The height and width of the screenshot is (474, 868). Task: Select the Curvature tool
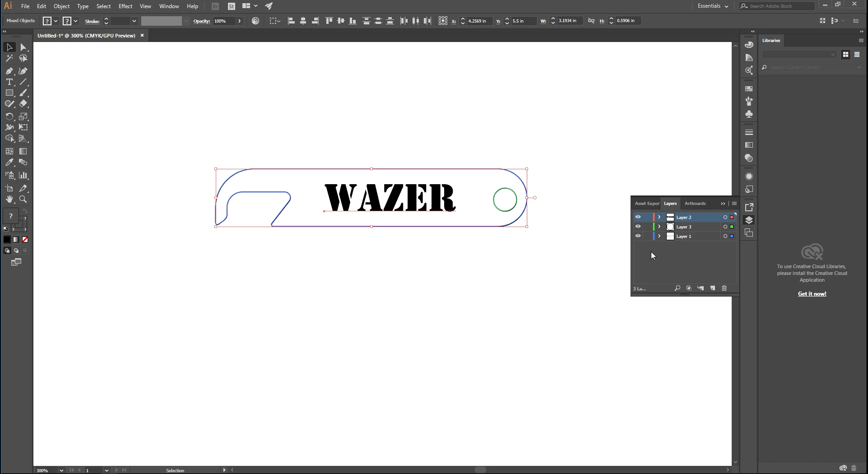pos(23,71)
